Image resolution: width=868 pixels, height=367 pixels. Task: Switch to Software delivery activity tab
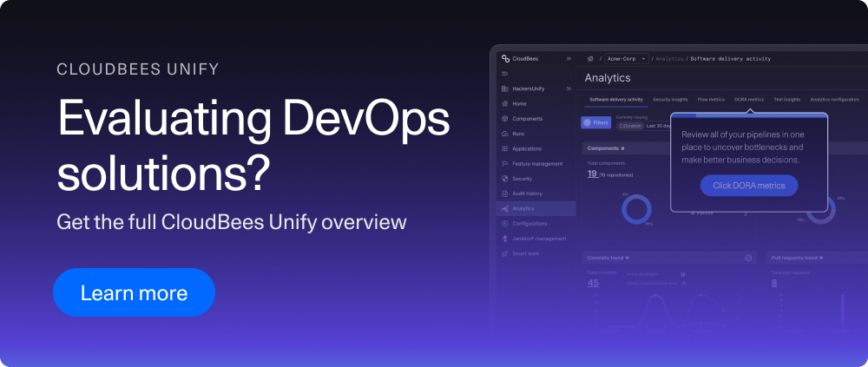[x=616, y=100]
